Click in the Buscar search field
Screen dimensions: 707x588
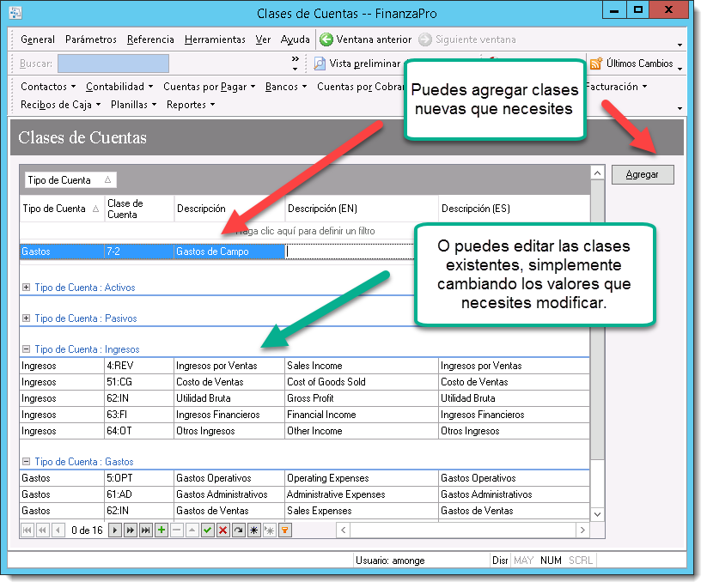[x=113, y=64]
